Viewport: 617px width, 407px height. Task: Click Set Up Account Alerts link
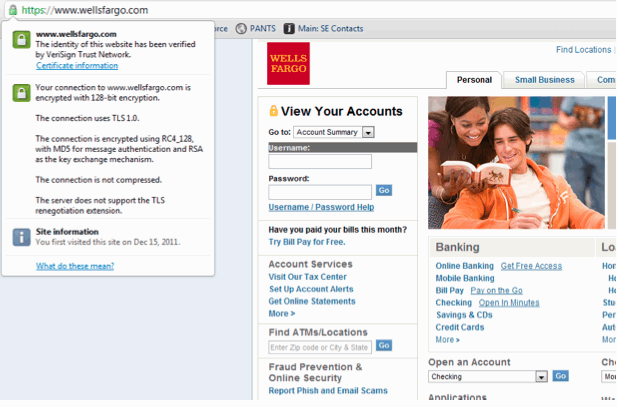(x=311, y=289)
